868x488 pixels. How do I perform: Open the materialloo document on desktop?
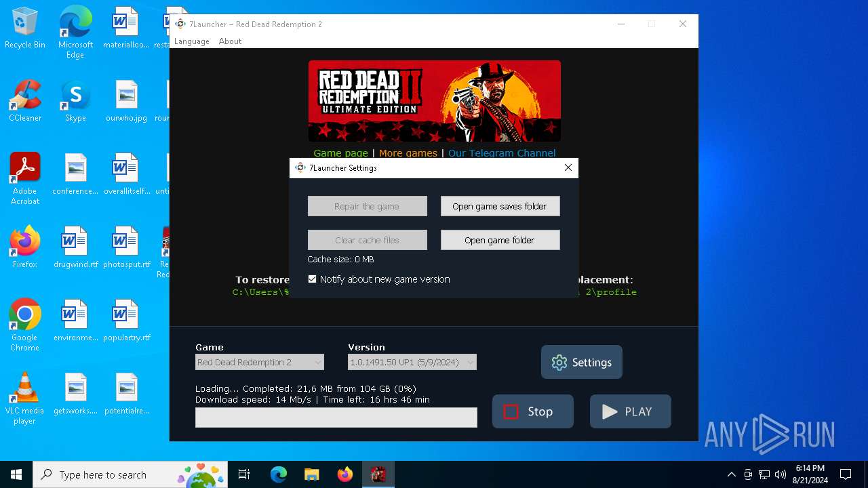point(126,28)
